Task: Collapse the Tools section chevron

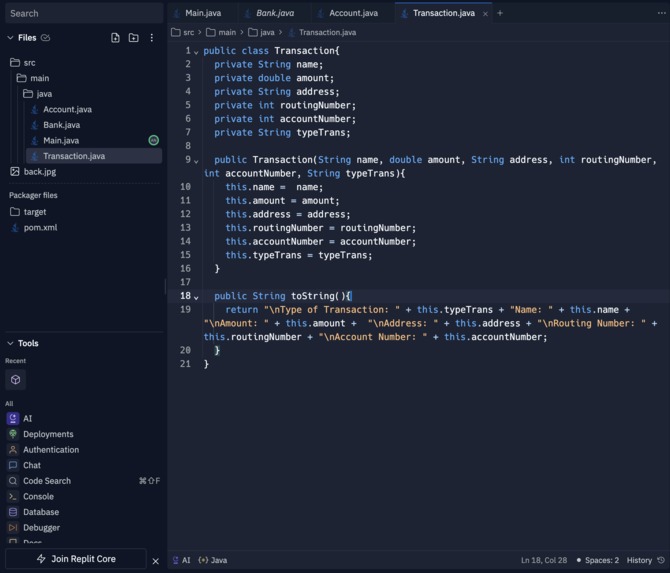Action: point(10,343)
